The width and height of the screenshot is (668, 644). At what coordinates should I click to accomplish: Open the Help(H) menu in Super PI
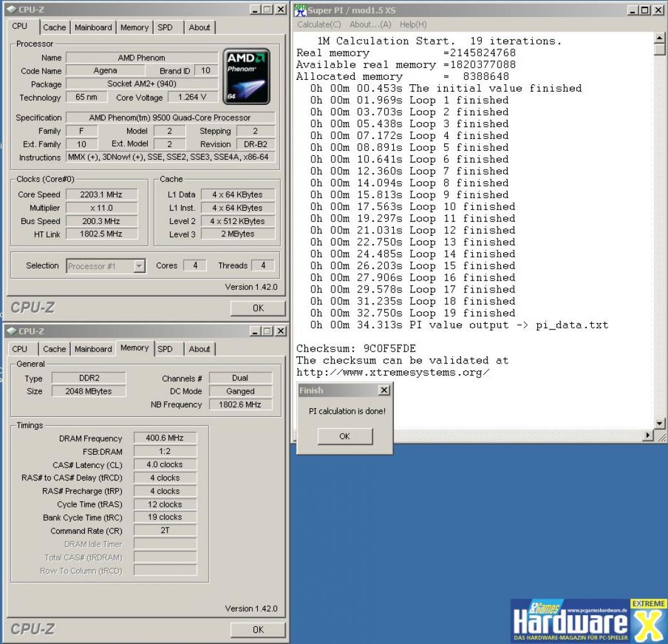[x=413, y=25]
